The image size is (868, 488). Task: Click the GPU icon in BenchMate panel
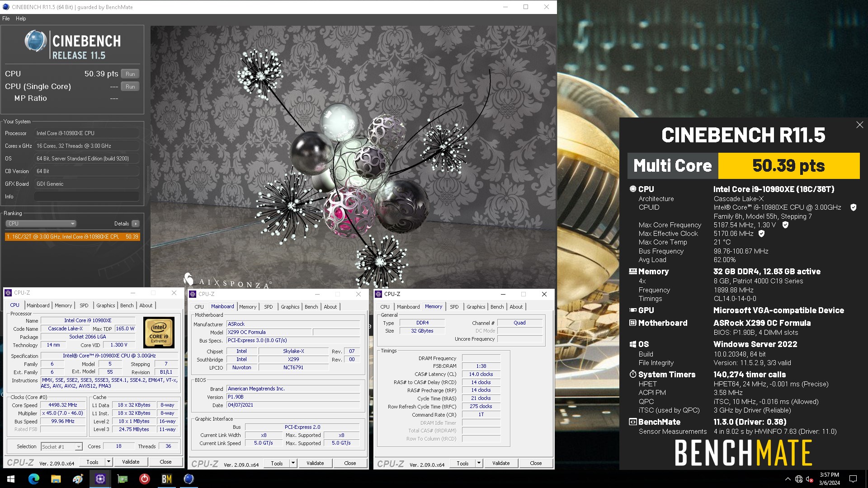pos(633,310)
